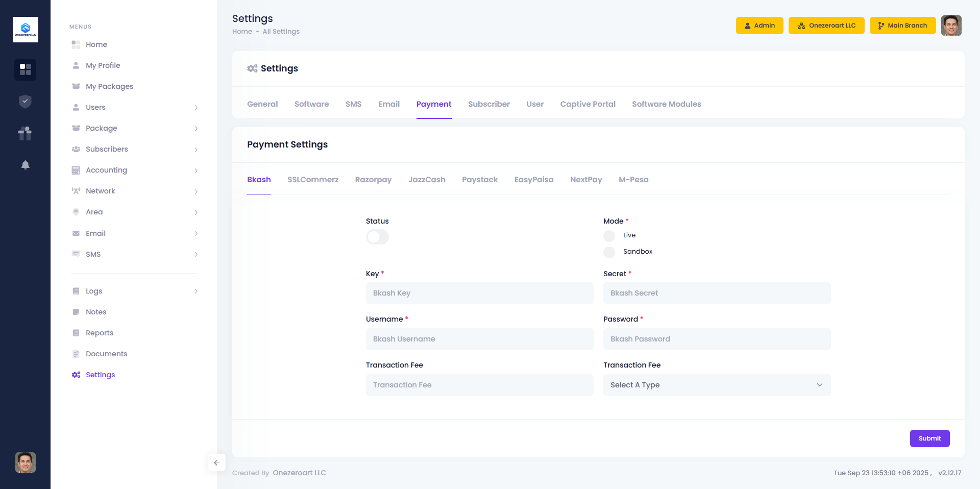
Task: Click the Bkash Key input field
Action: point(479,293)
